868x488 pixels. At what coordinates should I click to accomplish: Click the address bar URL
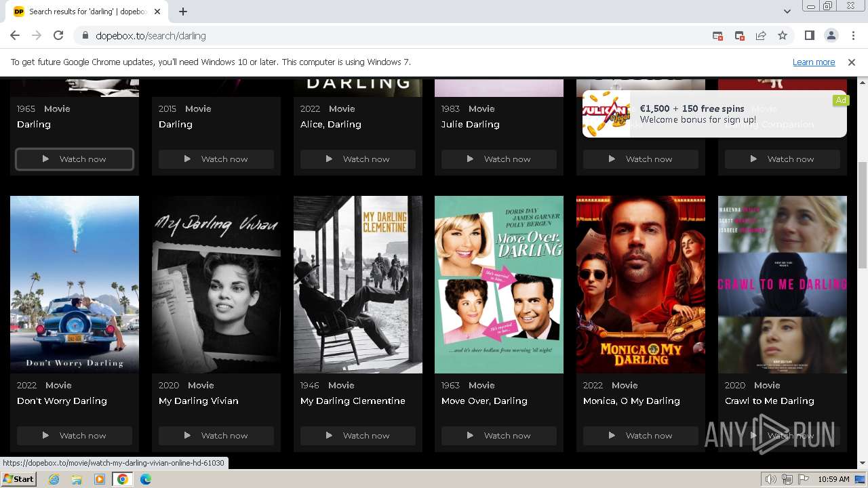click(x=151, y=35)
